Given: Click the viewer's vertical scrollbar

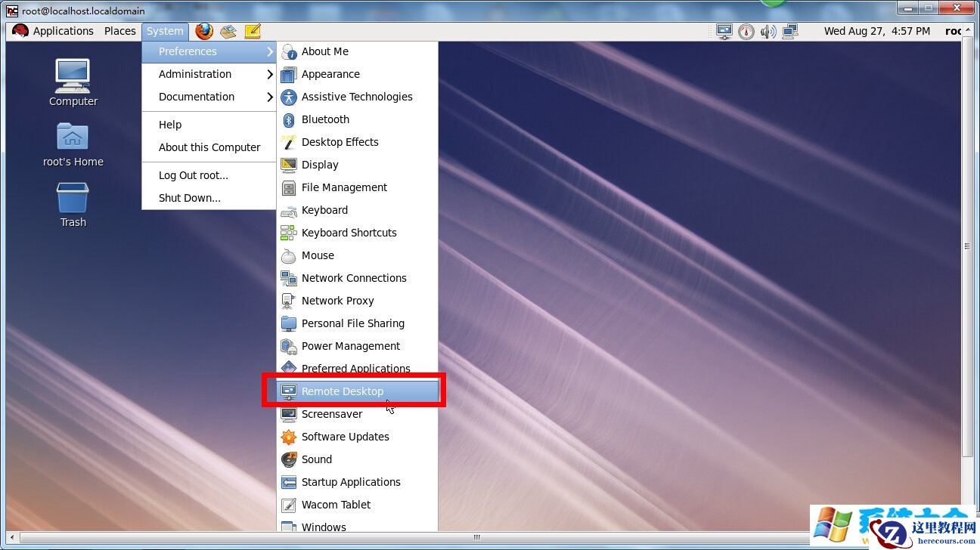Looking at the screenshot, I should [967, 246].
